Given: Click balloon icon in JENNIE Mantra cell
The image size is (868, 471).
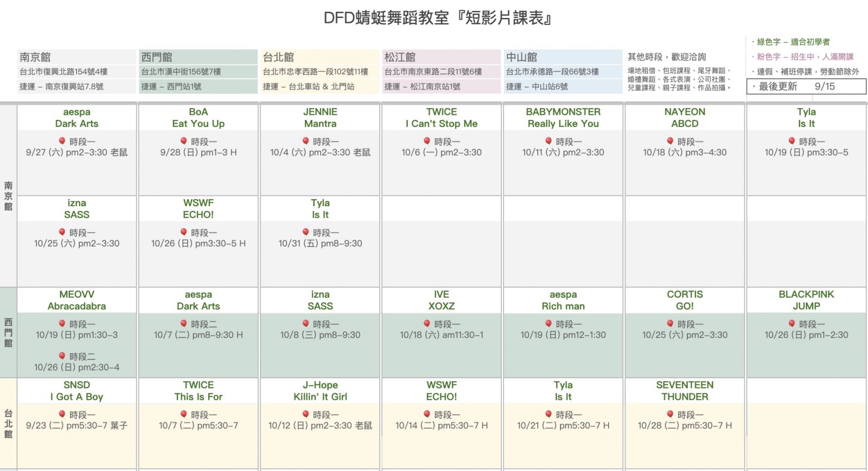Looking at the screenshot, I should (x=305, y=141).
